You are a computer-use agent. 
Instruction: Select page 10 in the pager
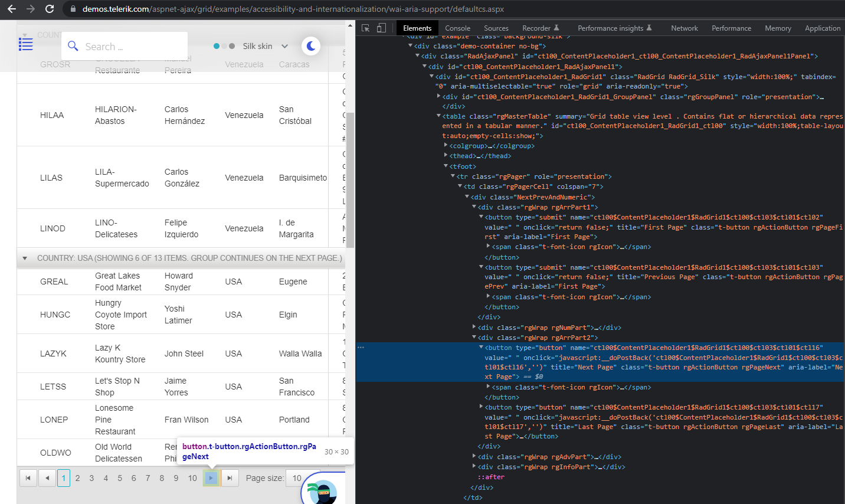coord(192,478)
